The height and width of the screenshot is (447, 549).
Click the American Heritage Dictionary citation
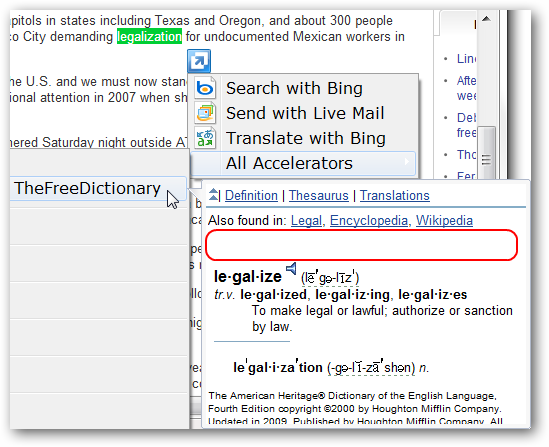[355, 408]
